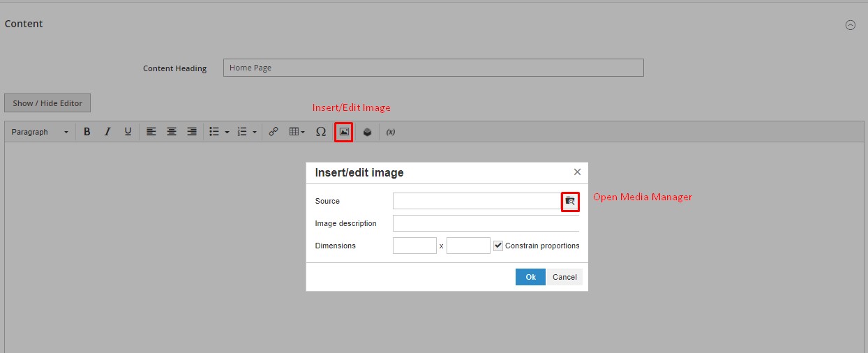This screenshot has height=353, width=868.
Task: Open Media Manager browse icon
Action: pos(570,201)
